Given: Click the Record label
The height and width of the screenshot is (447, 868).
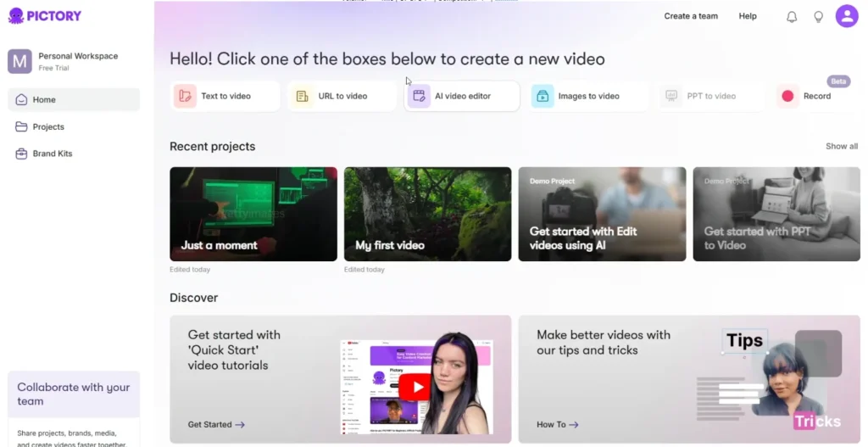Looking at the screenshot, I should [x=817, y=96].
